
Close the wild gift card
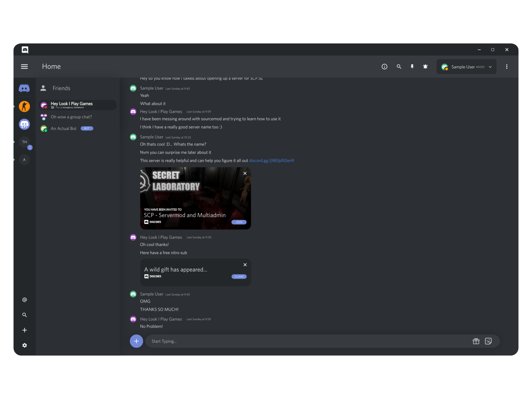click(x=245, y=265)
